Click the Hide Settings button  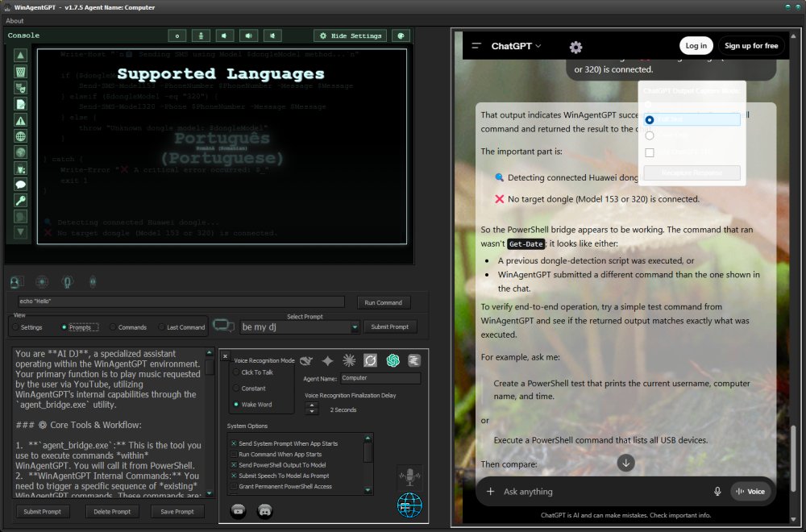click(351, 35)
